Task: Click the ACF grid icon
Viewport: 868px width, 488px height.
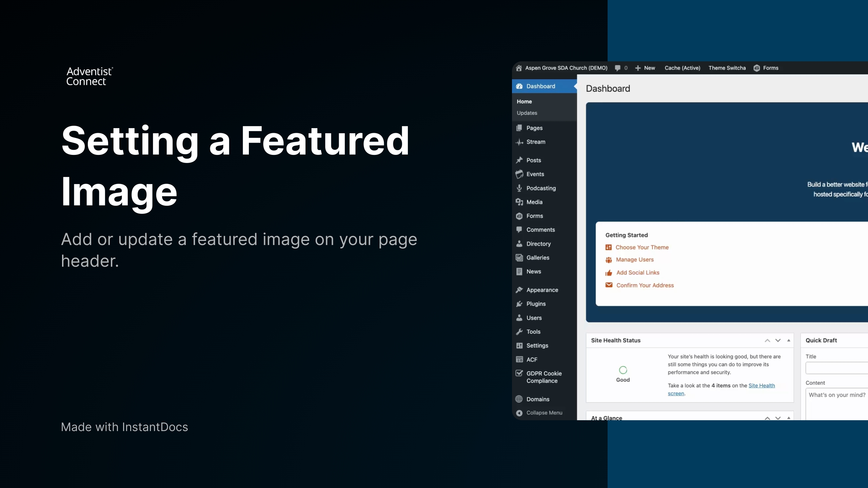Action: pyautogui.click(x=519, y=360)
